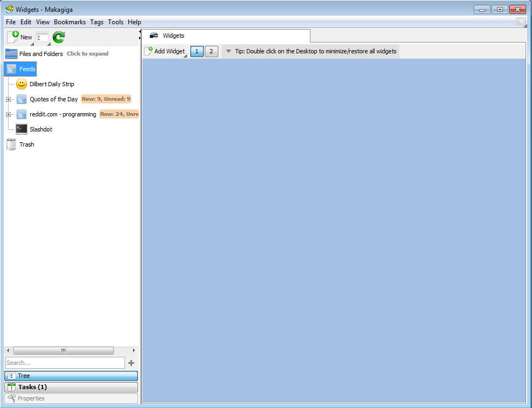Open the Help menu

[x=134, y=22]
